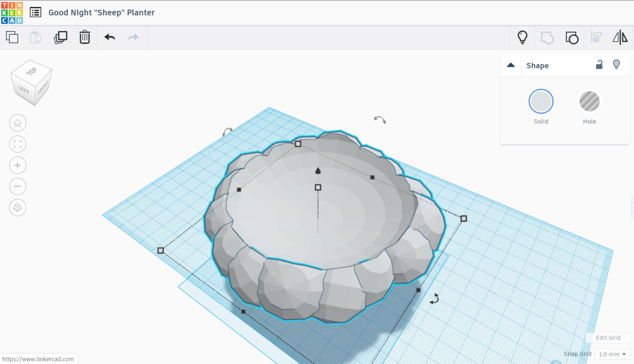
Task: Click the corner resize handle nearest the zoom buttons
Action: click(x=161, y=250)
